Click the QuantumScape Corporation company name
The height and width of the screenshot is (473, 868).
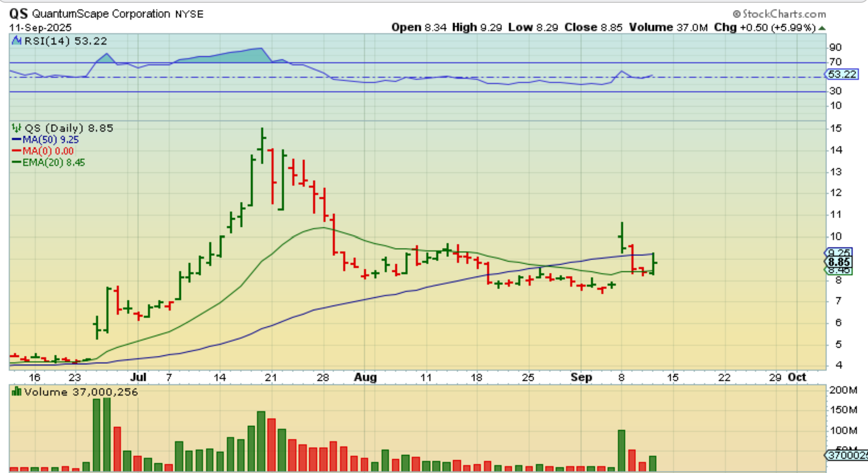point(101,14)
